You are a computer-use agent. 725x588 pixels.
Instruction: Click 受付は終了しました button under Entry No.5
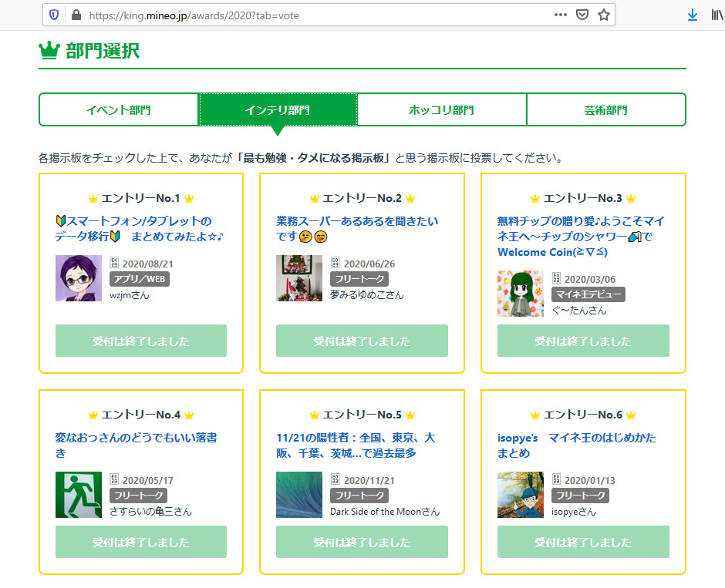362,543
